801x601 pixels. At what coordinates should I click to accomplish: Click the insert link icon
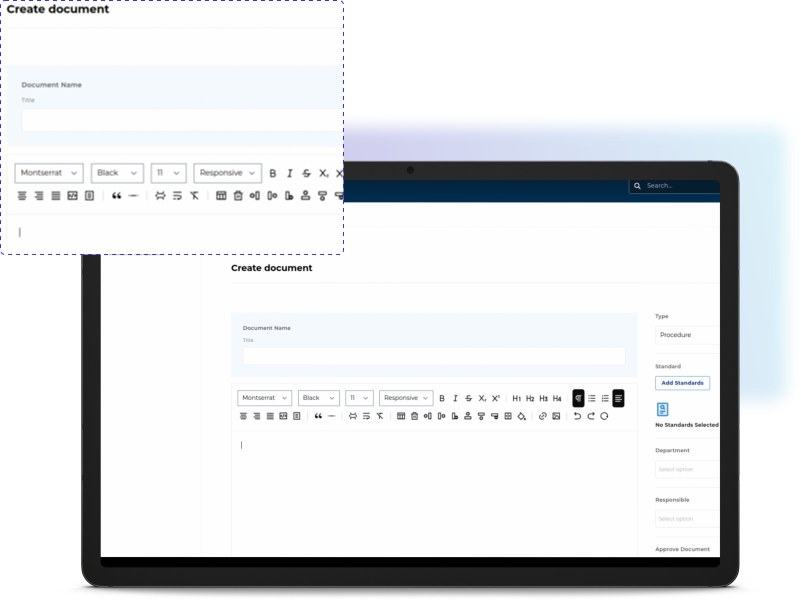543,416
